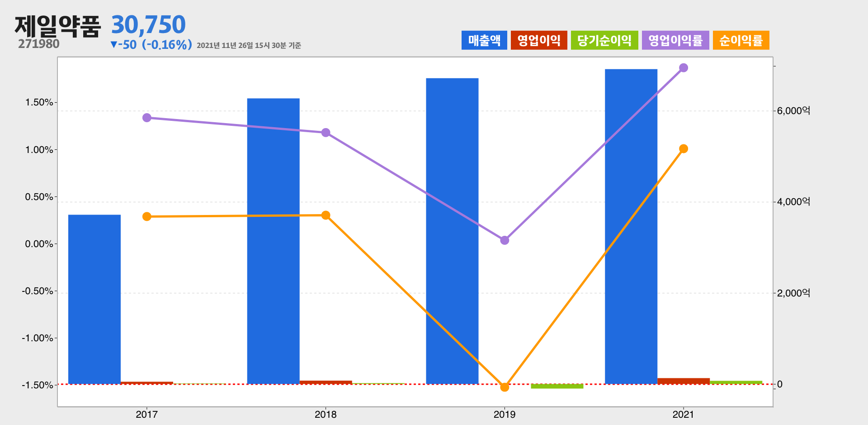The height and width of the screenshot is (425, 868).
Task: Toggle the 매출액 legend button
Action: 484,40
